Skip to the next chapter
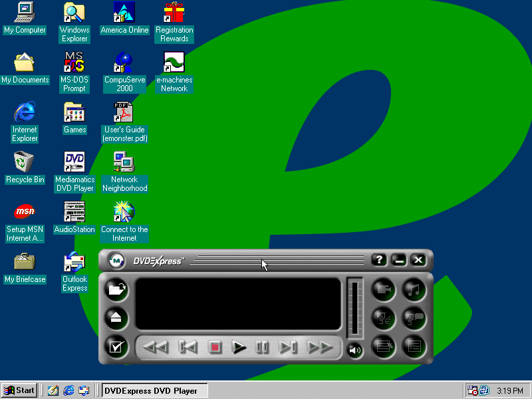This screenshot has height=399, width=532. click(288, 347)
